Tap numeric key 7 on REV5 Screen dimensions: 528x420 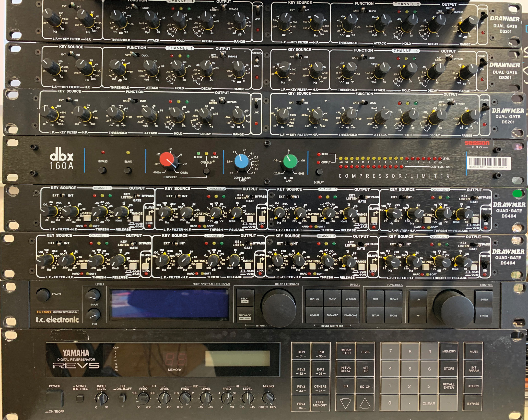coord(390,351)
